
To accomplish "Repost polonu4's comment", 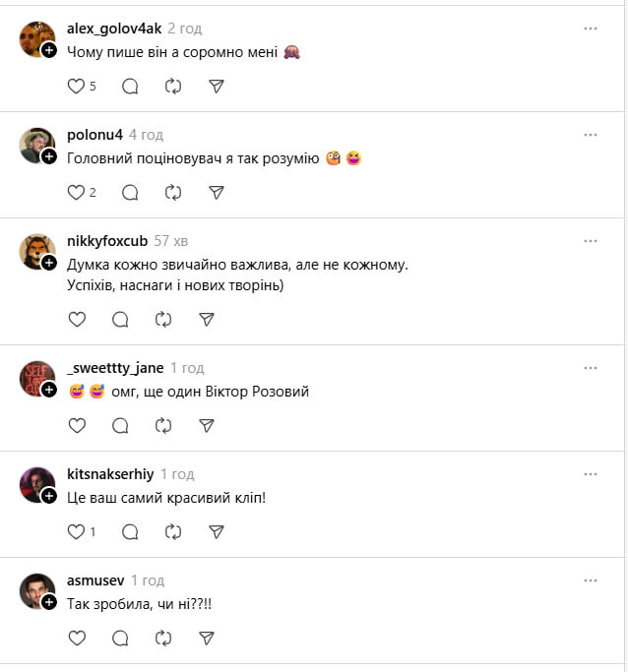I will (173, 193).
